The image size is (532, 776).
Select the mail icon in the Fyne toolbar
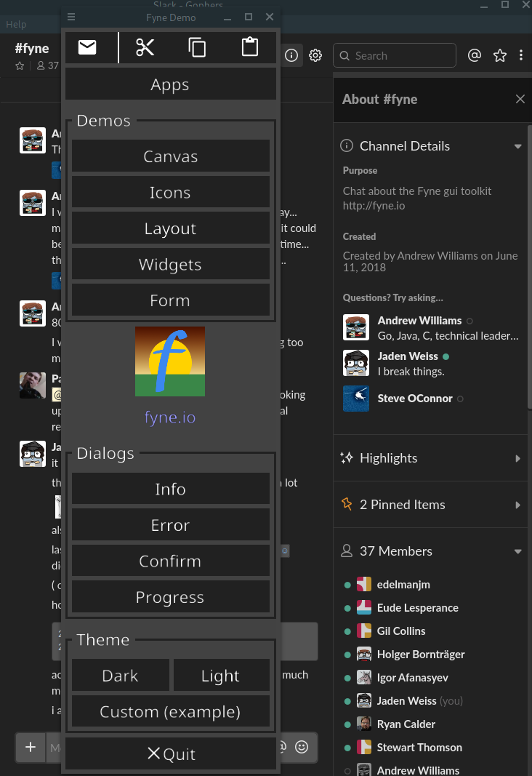click(x=87, y=47)
